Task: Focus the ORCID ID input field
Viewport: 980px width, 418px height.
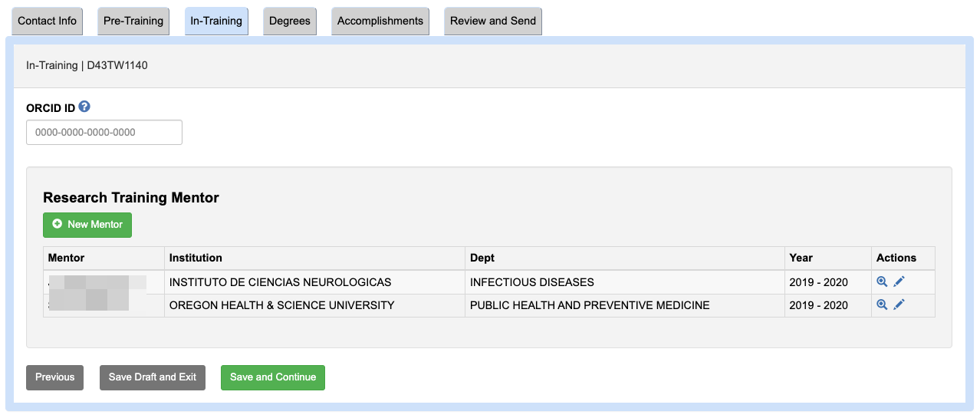Action: pos(104,133)
